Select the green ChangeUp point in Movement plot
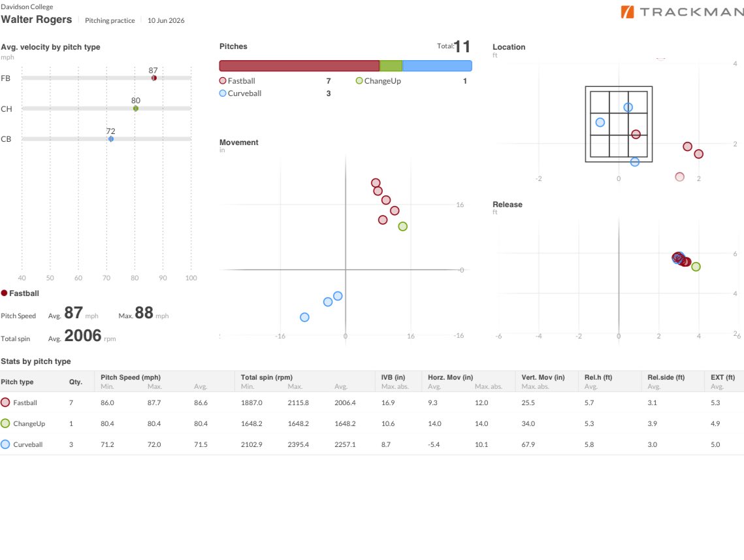744x560 pixels. coord(403,226)
